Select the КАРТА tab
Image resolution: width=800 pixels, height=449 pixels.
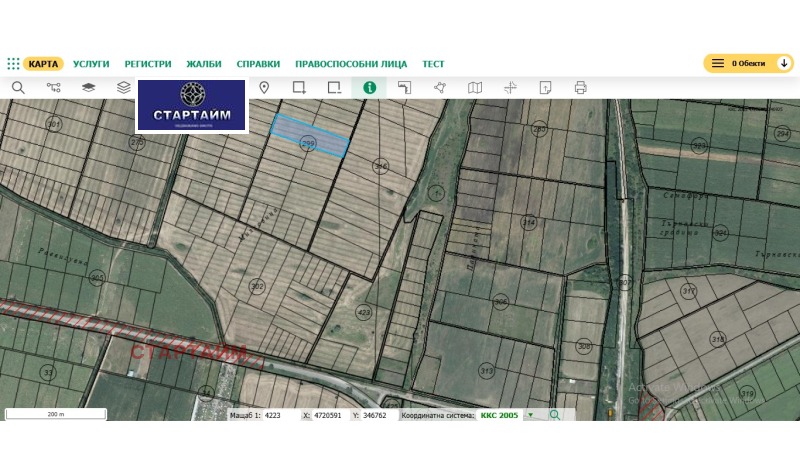pyautogui.click(x=43, y=64)
